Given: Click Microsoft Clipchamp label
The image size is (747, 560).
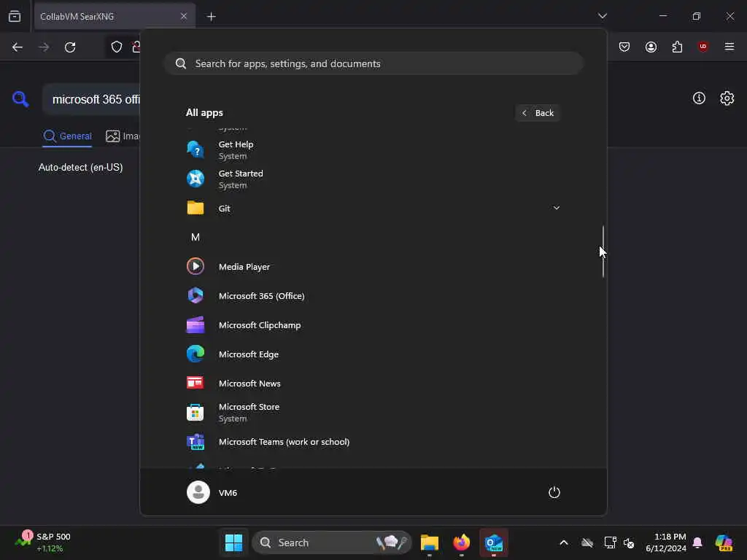Looking at the screenshot, I should pyautogui.click(x=260, y=325).
